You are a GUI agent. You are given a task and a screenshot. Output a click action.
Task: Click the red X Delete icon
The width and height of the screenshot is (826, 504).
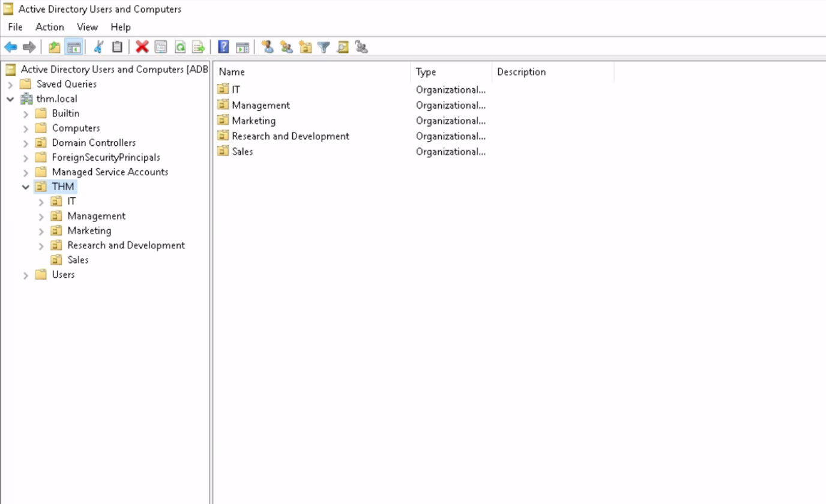point(142,47)
